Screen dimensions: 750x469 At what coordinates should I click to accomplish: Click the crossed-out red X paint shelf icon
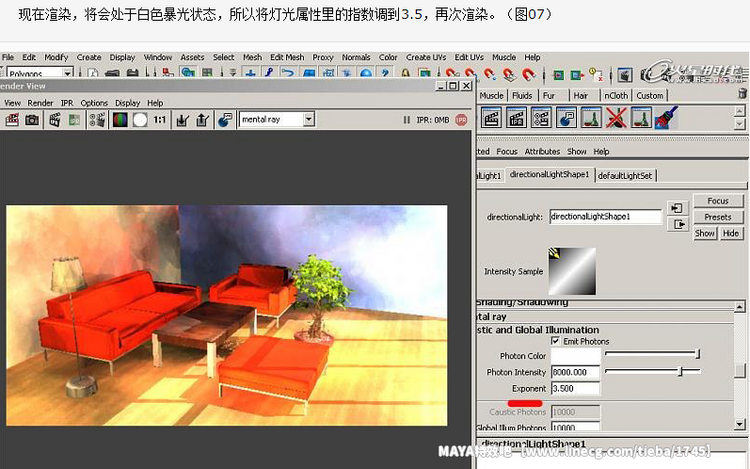pyautogui.click(x=616, y=118)
